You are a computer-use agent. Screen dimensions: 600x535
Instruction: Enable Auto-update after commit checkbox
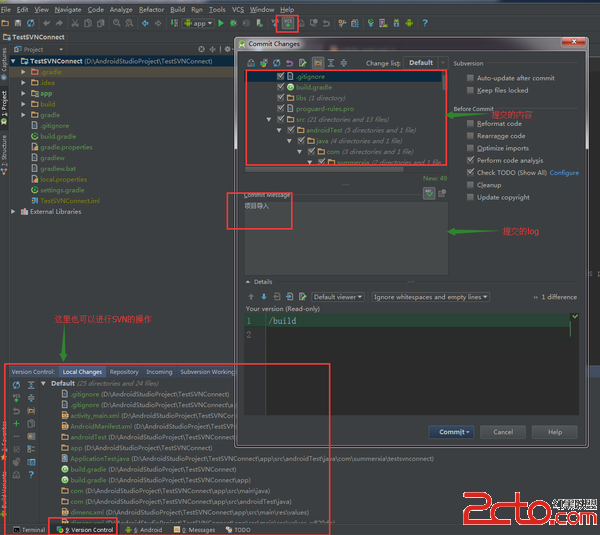tap(471, 78)
